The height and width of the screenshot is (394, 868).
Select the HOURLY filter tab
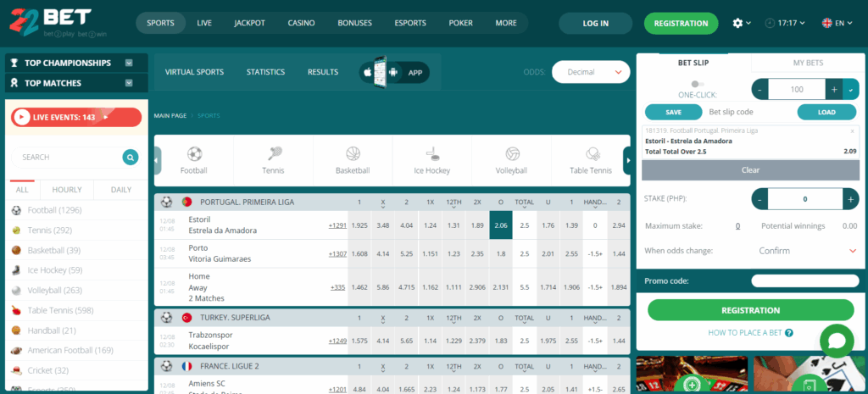pos(67,190)
